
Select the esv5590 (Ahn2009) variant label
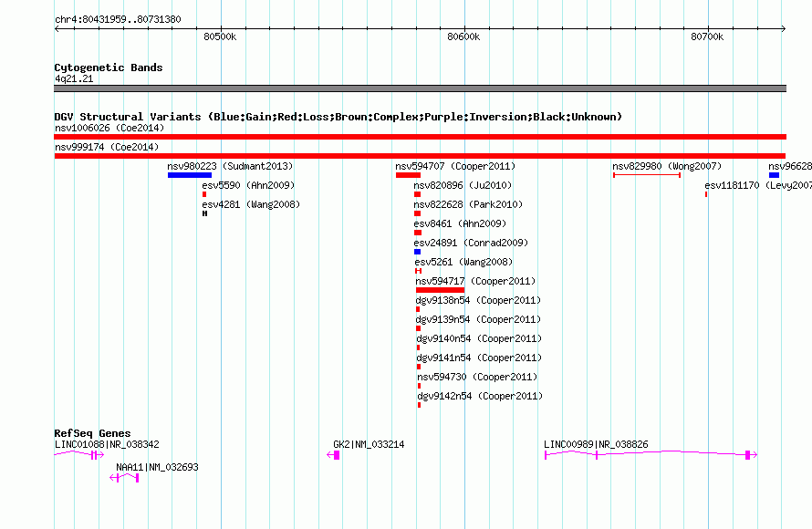248,185
